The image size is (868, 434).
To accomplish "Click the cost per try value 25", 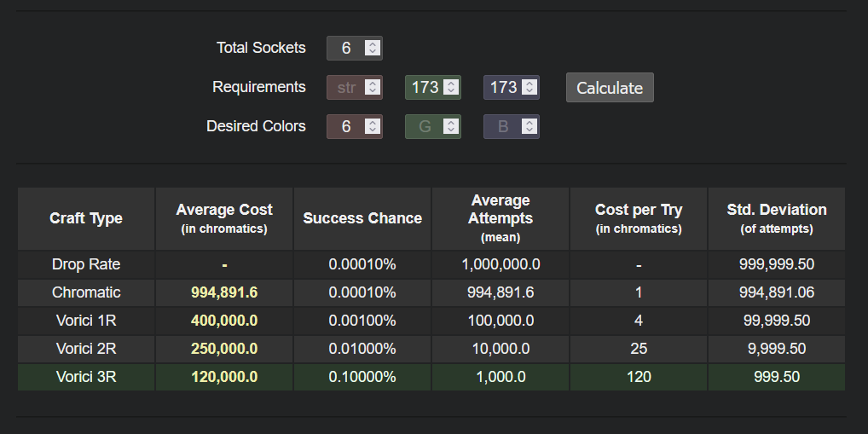I will [x=639, y=350].
